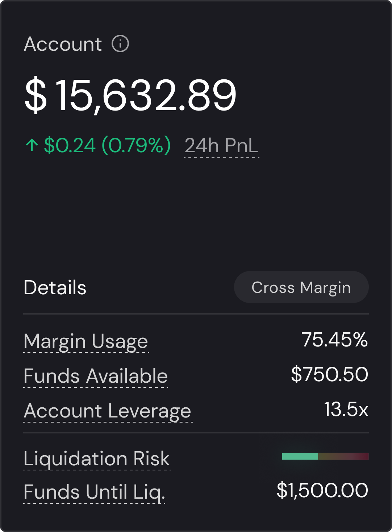This screenshot has width=392, height=532.
Task: Click the green PnL up arrow
Action: click(32, 145)
